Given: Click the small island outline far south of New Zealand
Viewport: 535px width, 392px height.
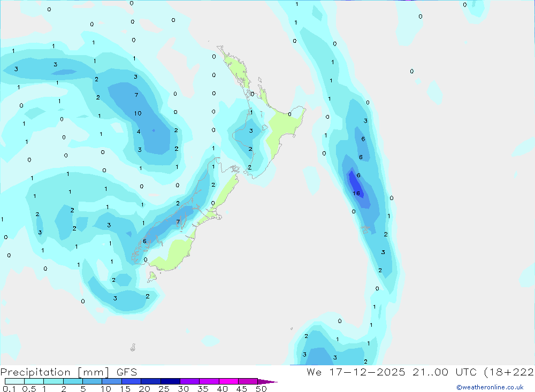Looking at the screenshot, I should click(x=133, y=348).
